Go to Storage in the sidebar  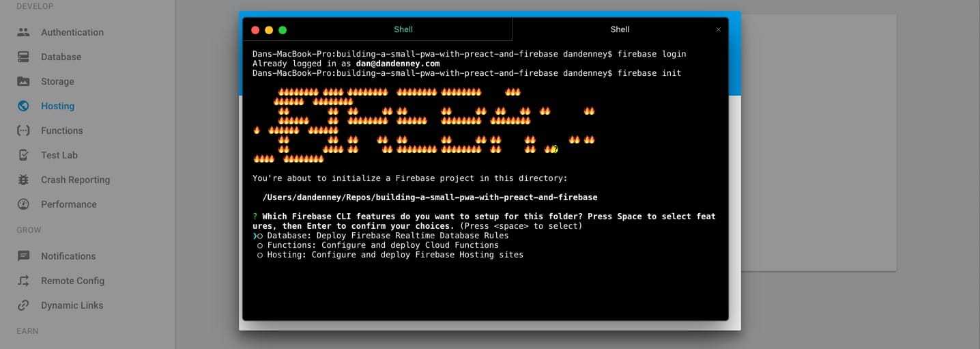tap(57, 81)
